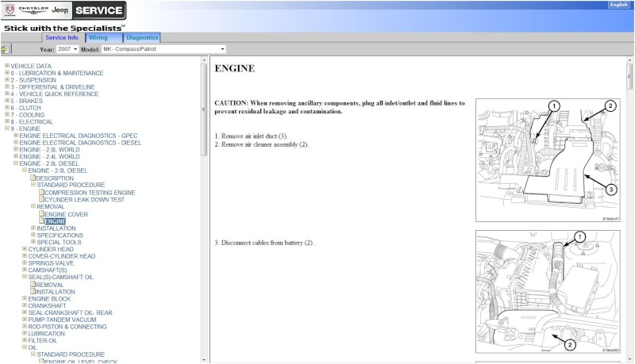Select 4 - VEHICLE QUICK REFERENCE

click(x=55, y=94)
